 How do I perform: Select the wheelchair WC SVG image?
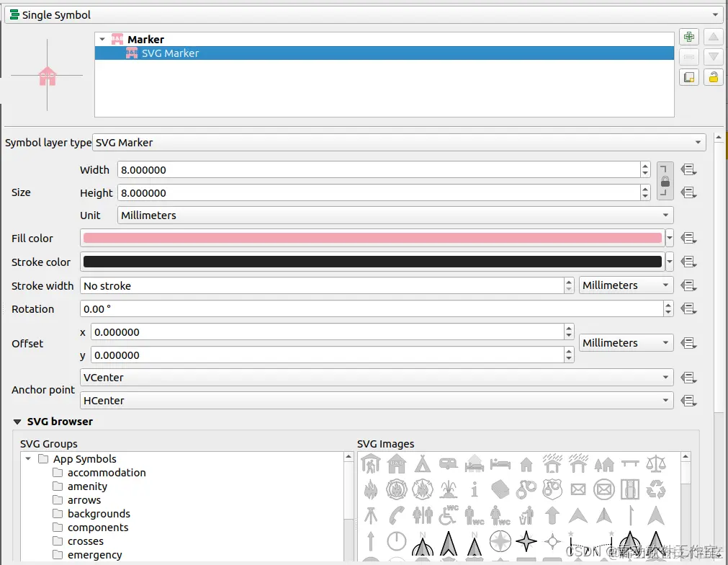point(449,515)
